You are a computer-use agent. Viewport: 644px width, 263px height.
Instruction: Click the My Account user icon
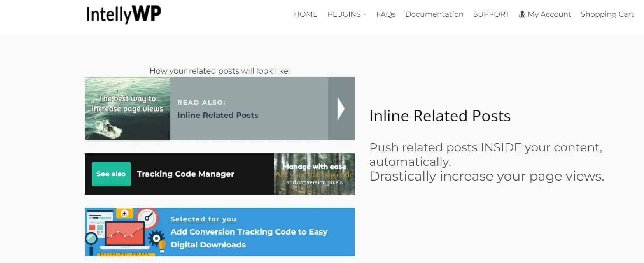point(522,14)
